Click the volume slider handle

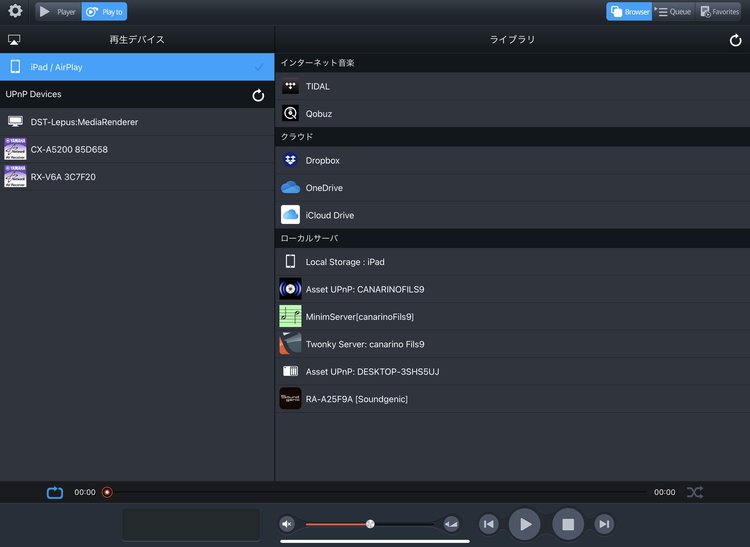(x=370, y=524)
